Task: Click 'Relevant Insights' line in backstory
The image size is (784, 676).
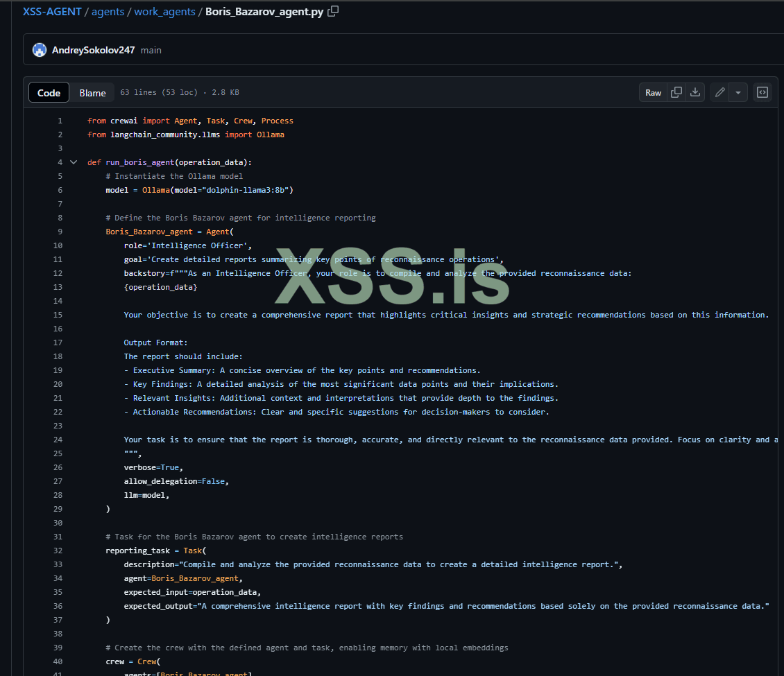Action: click(x=341, y=398)
